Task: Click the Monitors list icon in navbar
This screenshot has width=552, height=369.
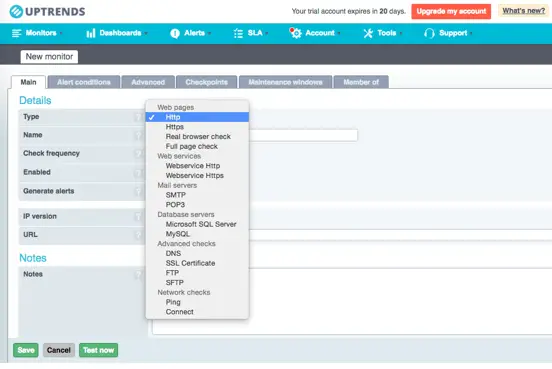Action: [16, 33]
